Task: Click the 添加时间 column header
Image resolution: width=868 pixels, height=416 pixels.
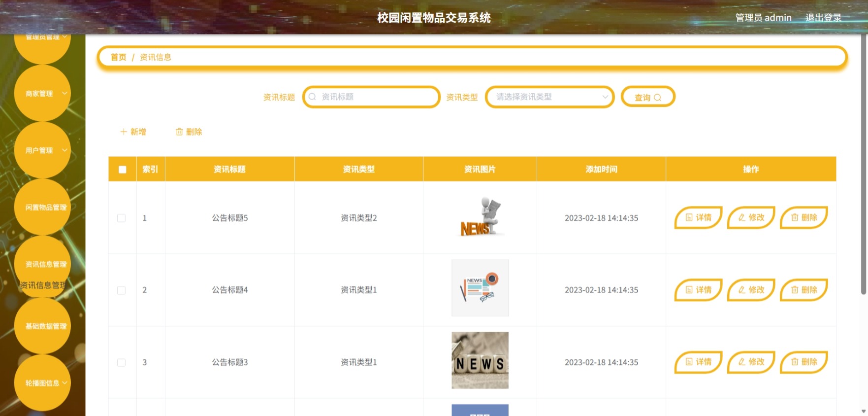Action: 601,169
